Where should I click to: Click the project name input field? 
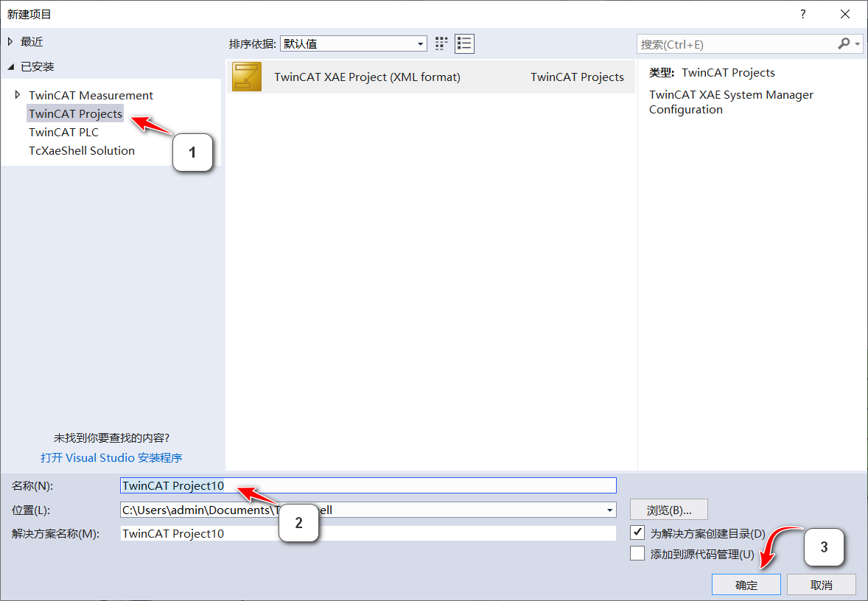click(x=368, y=485)
